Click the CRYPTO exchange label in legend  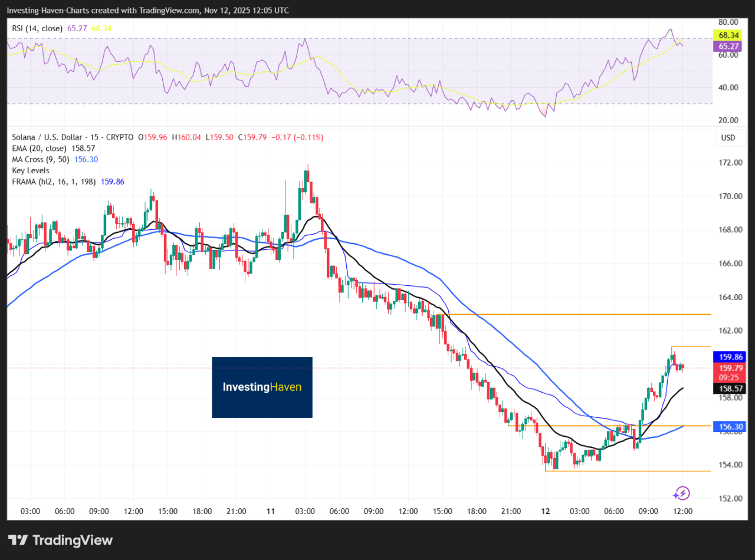[x=119, y=137]
